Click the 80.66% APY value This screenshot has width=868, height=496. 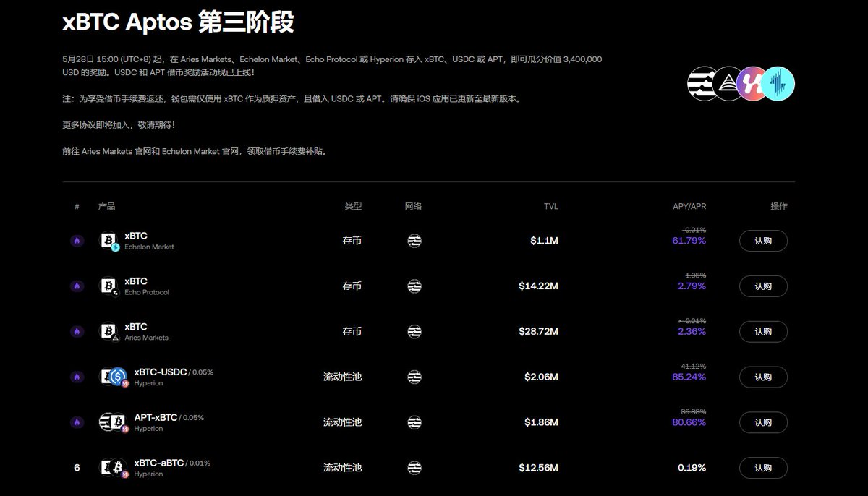(x=689, y=422)
